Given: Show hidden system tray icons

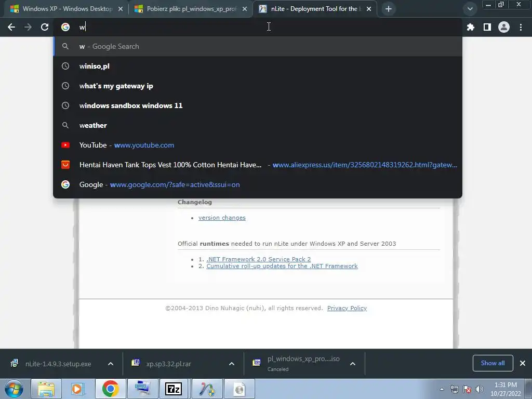Looking at the screenshot, I should [x=442, y=389].
